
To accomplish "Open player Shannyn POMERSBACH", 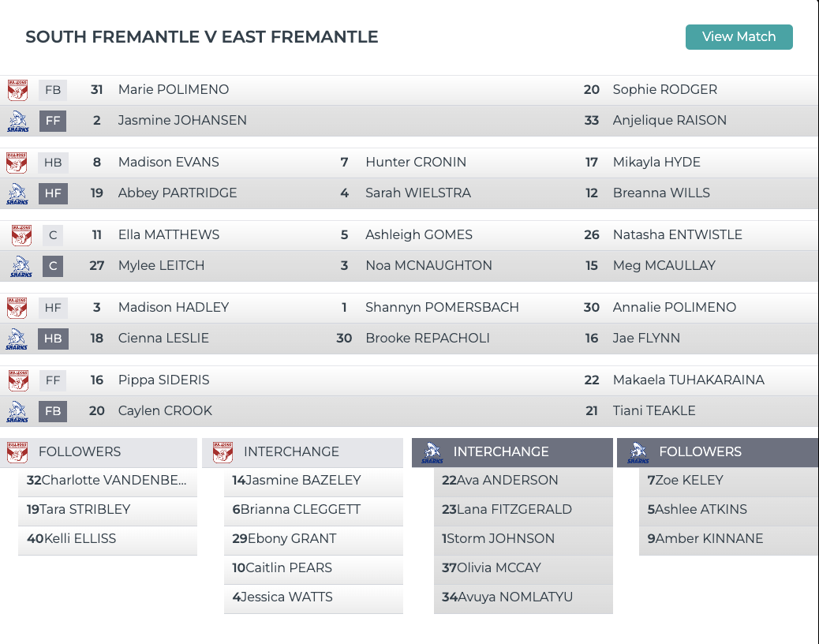I will (442, 308).
